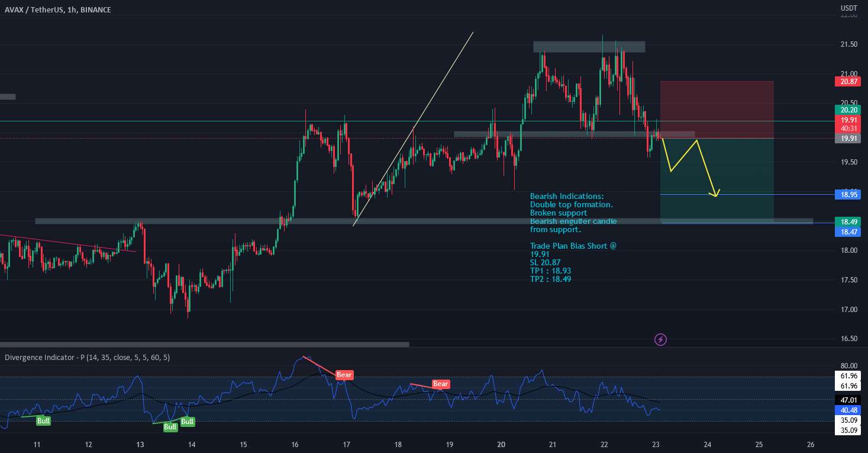Viewport: 868px width, 453px height.
Task: Click the 'Double top formation.' annotation line
Action: 572,204
